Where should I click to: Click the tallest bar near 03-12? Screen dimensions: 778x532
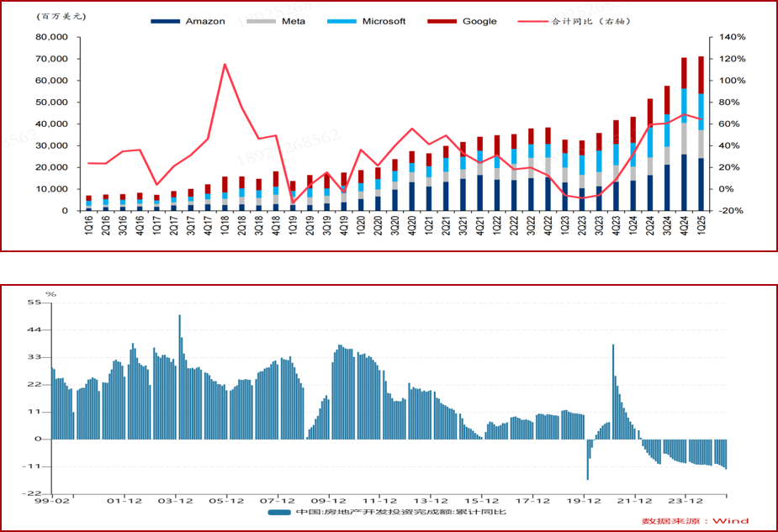179,377
